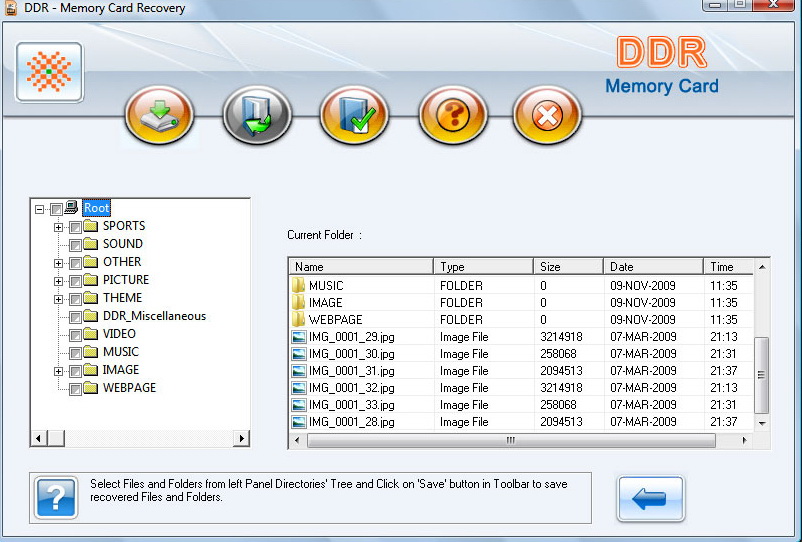Image resolution: width=802 pixels, height=542 pixels.
Task: Click the open folder with green arrow icon
Action: click(257, 116)
